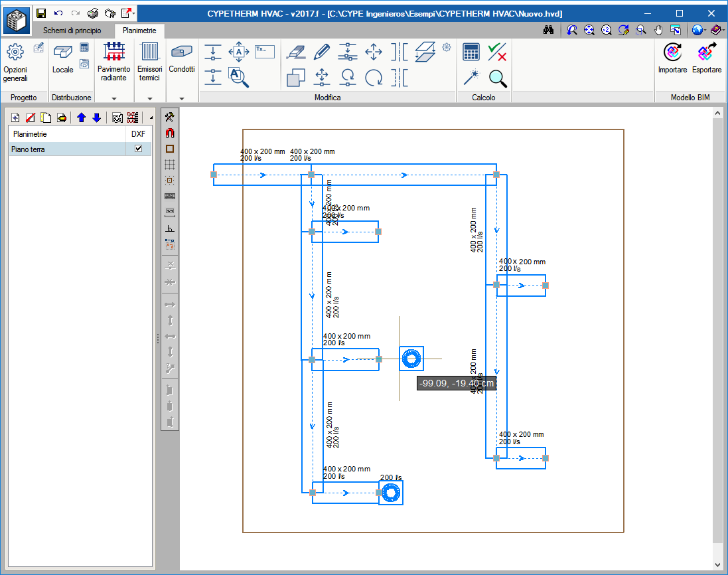Click the calculator icon in Calcolo

[x=471, y=52]
